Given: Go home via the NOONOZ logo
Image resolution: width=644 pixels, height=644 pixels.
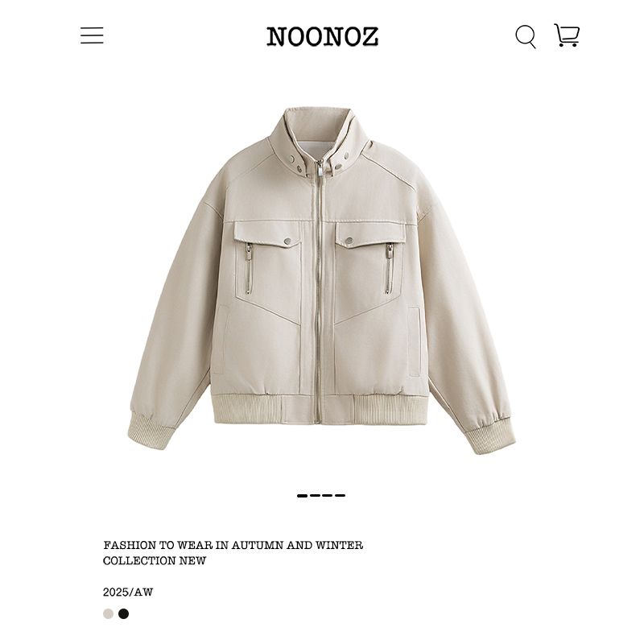Looking at the screenshot, I should [323, 36].
